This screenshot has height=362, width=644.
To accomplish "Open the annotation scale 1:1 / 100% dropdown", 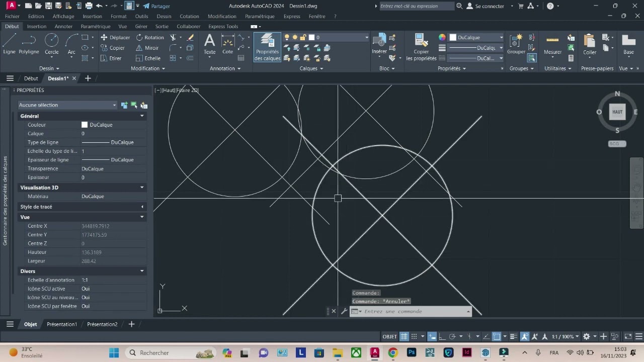I will pos(566,336).
